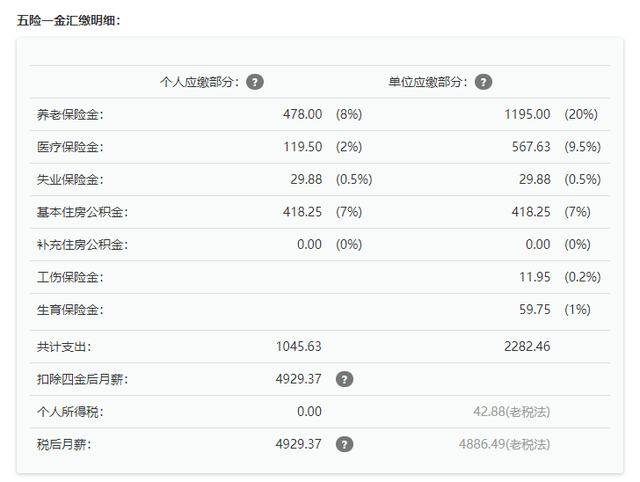Select old tax law value 42.88(老税法)
This screenshot has width=640, height=482.
tap(512, 411)
